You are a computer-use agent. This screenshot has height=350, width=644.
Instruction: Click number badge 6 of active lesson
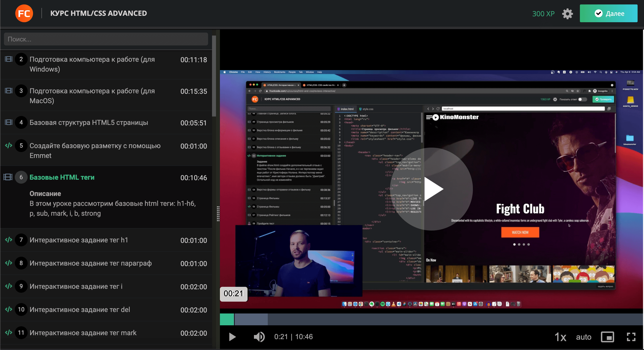[x=21, y=177]
